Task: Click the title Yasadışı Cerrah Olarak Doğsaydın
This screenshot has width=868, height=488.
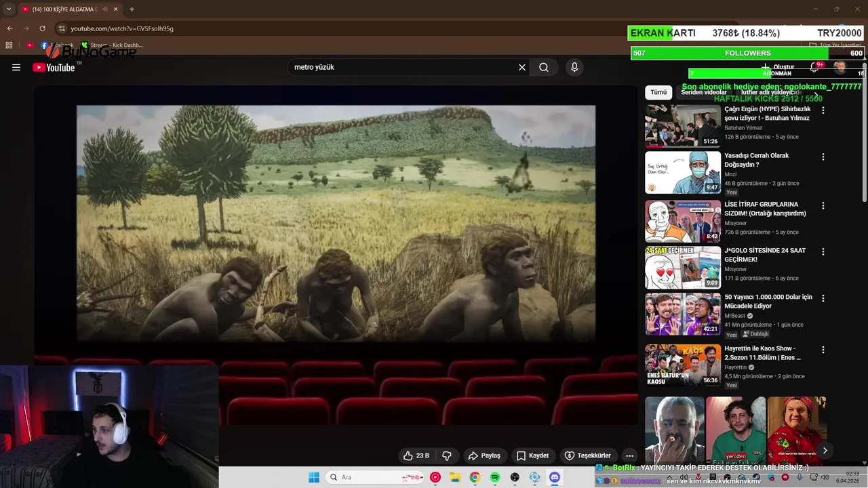Action: [x=757, y=160]
